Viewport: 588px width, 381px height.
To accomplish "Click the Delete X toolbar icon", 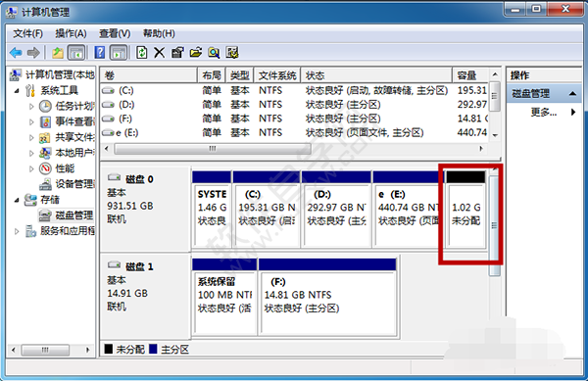I will pyautogui.click(x=160, y=53).
